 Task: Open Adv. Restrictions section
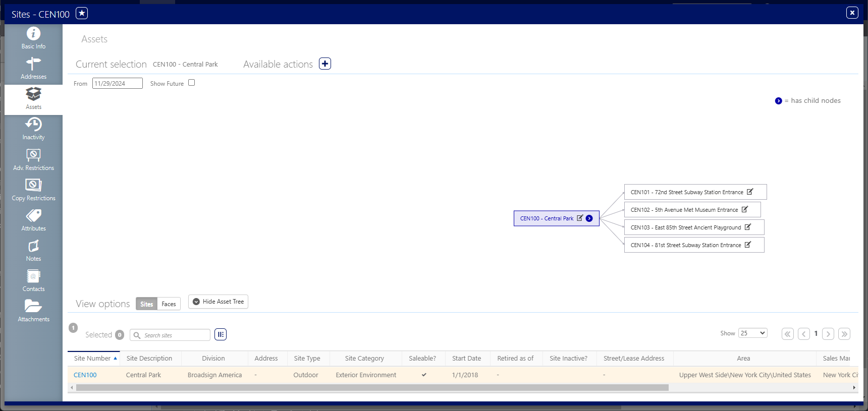pyautogui.click(x=33, y=160)
